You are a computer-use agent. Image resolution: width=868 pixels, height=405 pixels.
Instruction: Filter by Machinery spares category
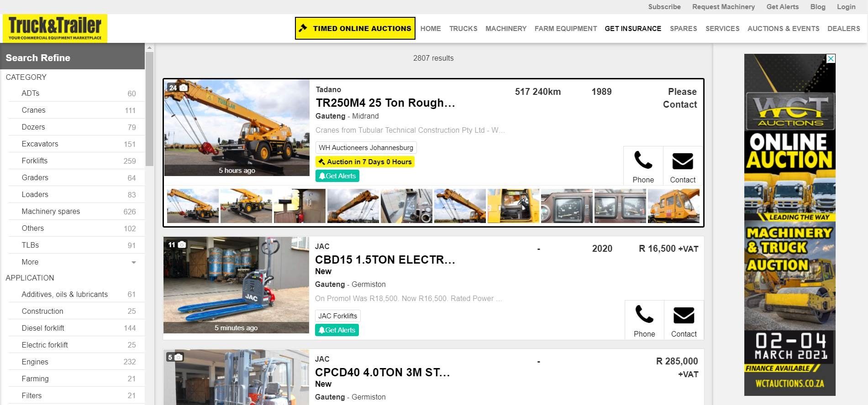tap(76, 211)
